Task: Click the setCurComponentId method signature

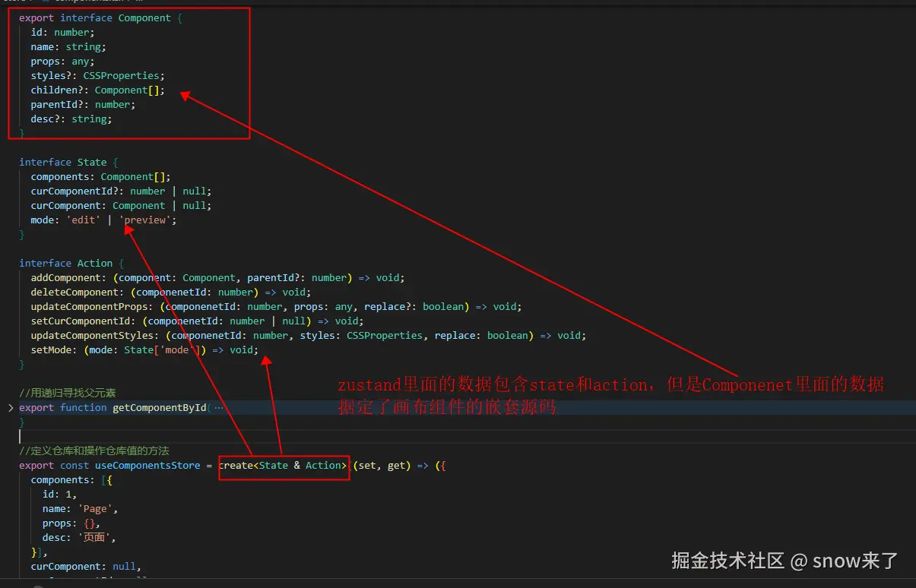Action: (x=198, y=321)
